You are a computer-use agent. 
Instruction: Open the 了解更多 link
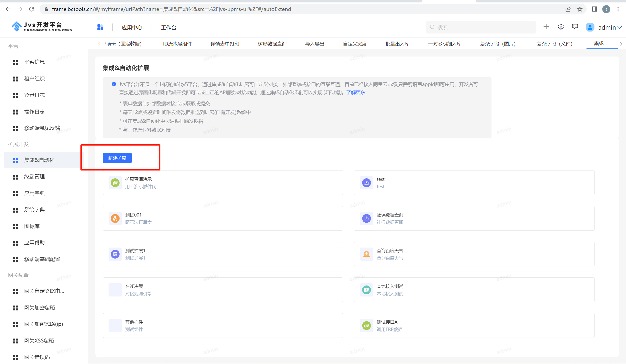(356, 92)
